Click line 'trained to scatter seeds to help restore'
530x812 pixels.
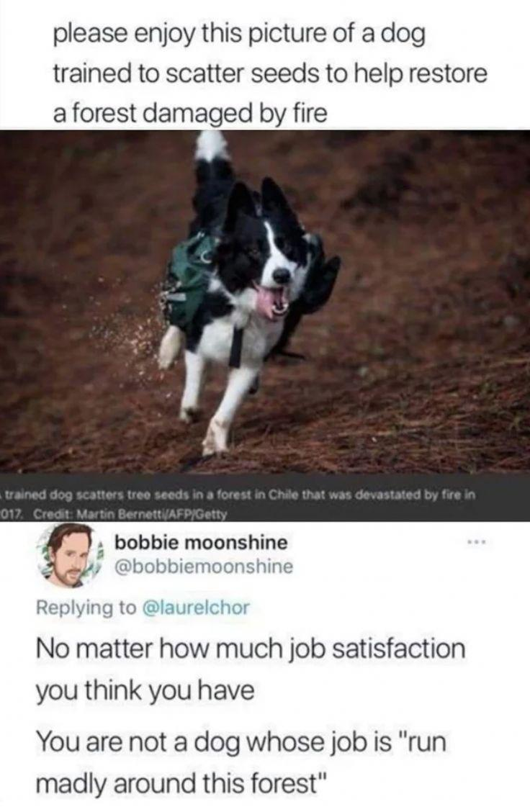click(270, 74)
